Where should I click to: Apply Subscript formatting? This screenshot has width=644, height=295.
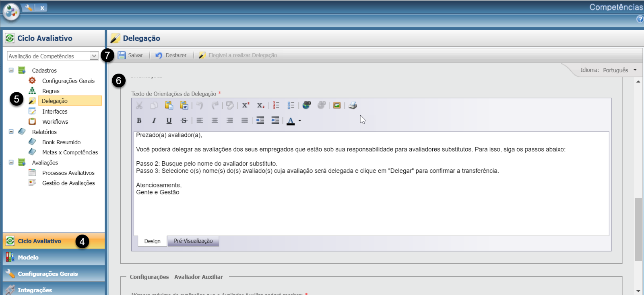pos(261,106)
